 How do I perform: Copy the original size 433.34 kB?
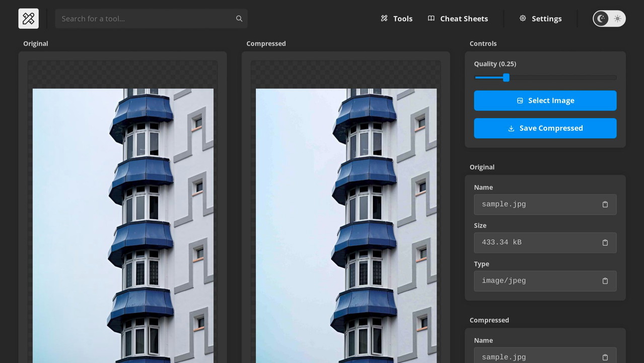tap(605, 243)
